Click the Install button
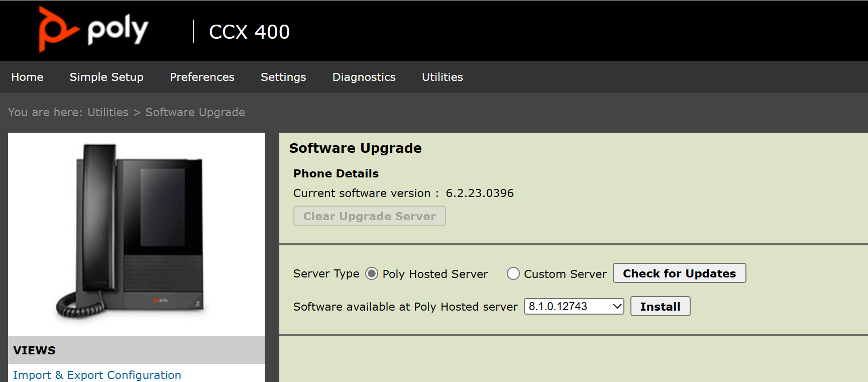 [x=660, y=306]
